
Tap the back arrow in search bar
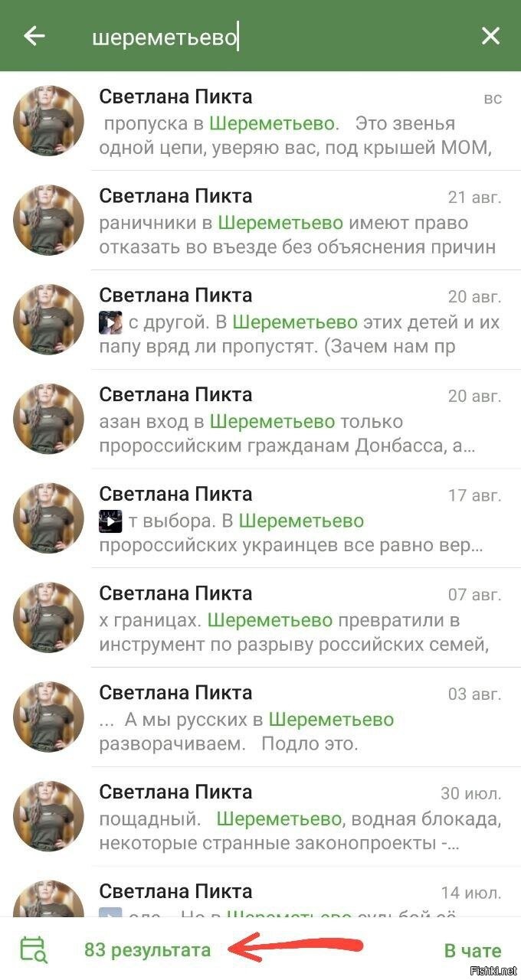point(34,36)
